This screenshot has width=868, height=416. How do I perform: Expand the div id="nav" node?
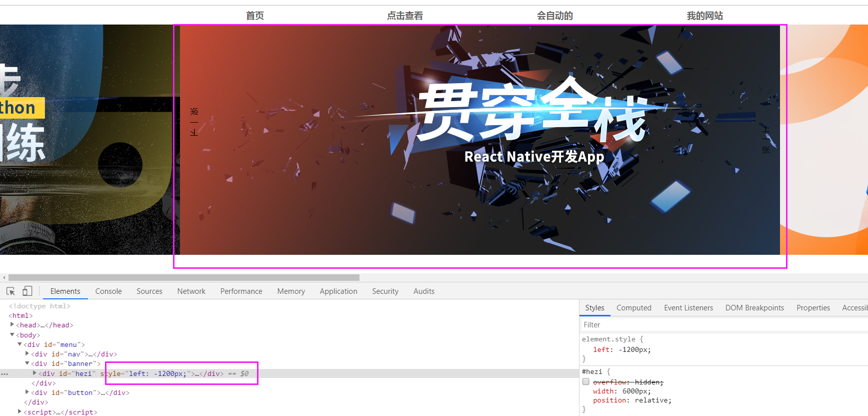click(27, 353)
